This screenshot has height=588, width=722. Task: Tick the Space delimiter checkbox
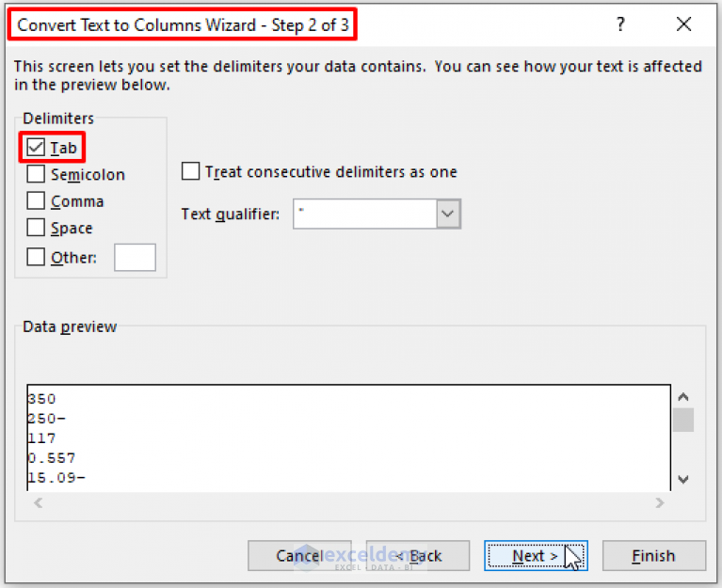tap(36, 228)
